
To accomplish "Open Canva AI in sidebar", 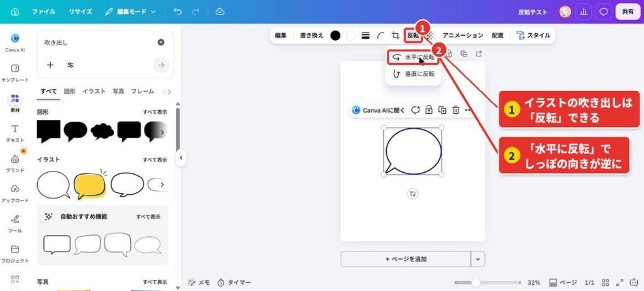I will coord(15,43).
